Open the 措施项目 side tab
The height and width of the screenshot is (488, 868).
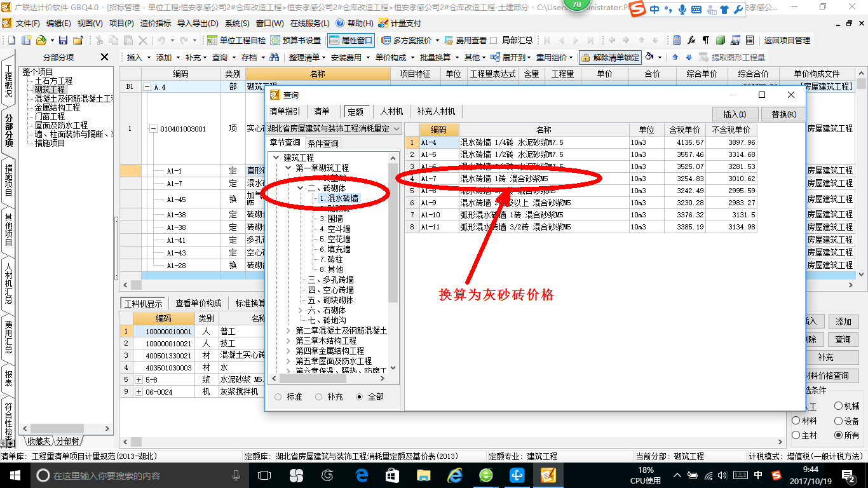[x=8, y=180]
